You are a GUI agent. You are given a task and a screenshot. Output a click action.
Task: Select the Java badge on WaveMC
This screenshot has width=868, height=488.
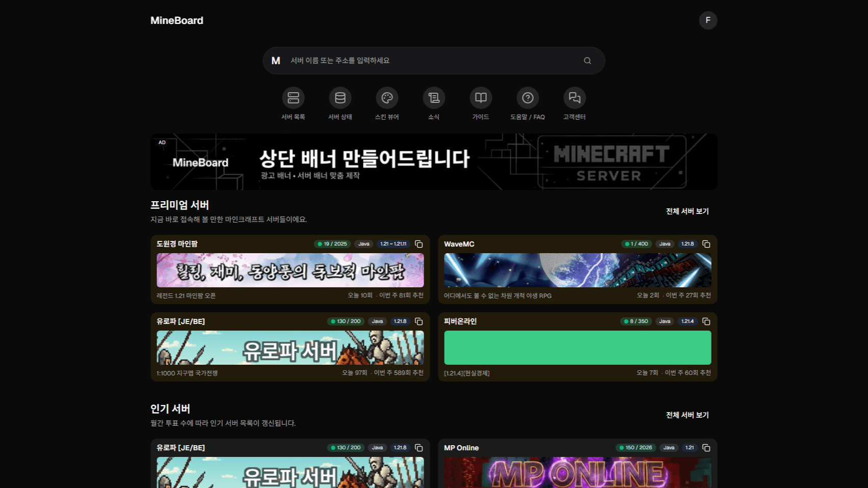pyautogui.click(x=665, y=244)
